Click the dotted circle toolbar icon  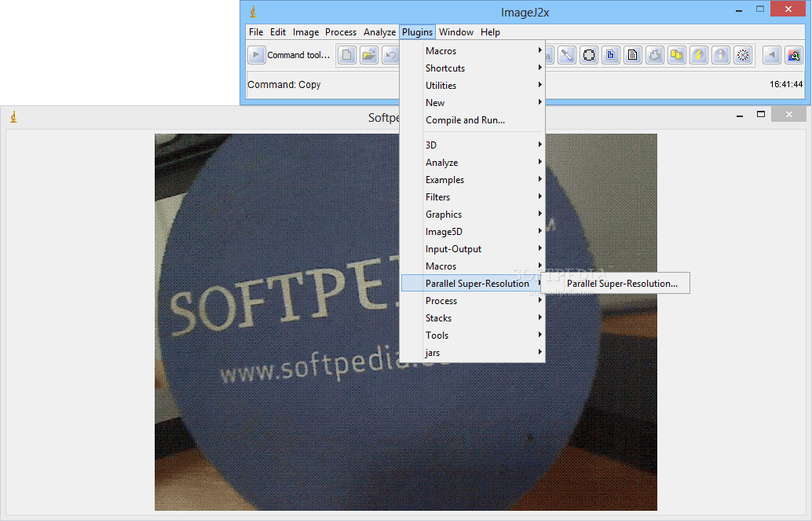[743, 55]
